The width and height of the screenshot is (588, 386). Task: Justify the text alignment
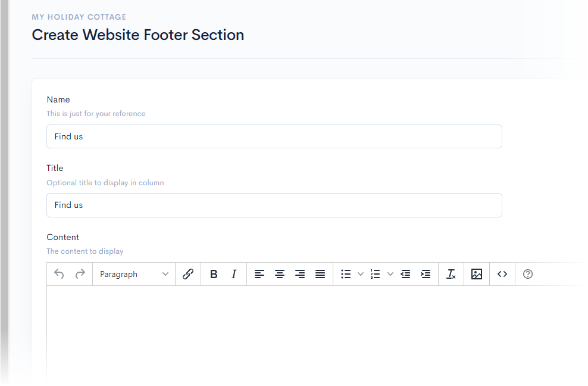click(320, 274)
